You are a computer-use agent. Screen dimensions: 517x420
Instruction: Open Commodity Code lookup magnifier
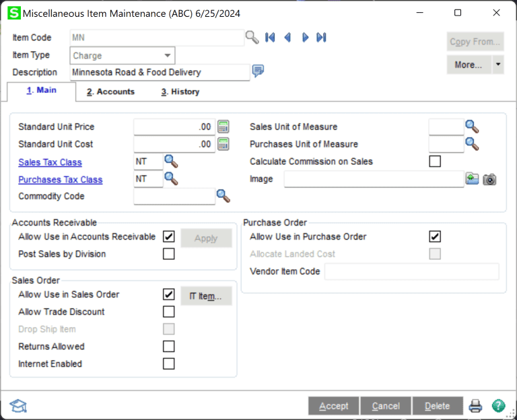coord(223,196)
